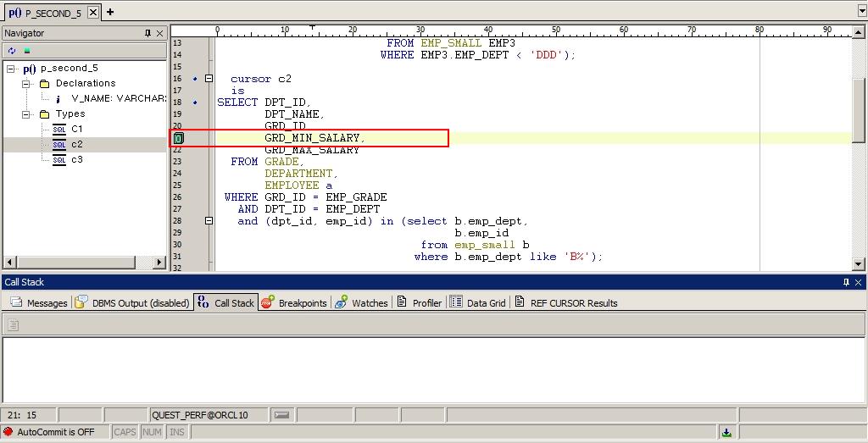The height and width of the screenshot is (443, 868).
Task: Pin the Navigator panel
Action: (147, 33)
